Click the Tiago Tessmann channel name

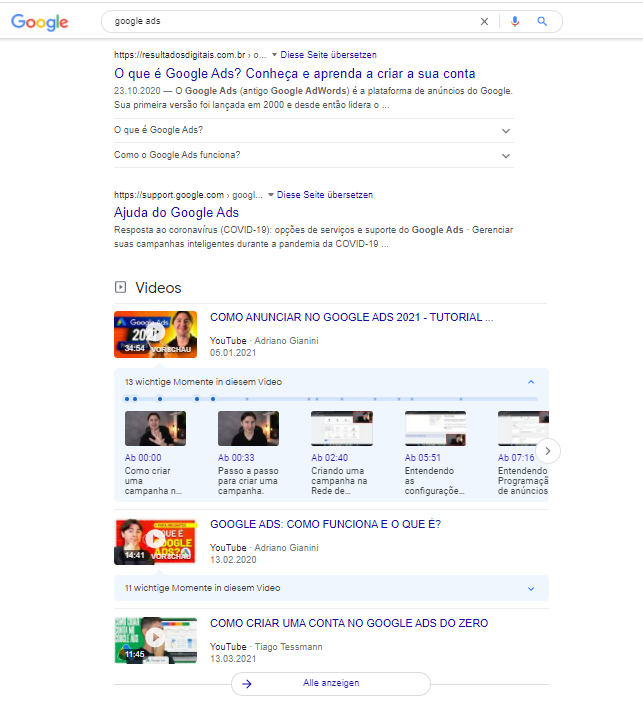click(288, 647)
